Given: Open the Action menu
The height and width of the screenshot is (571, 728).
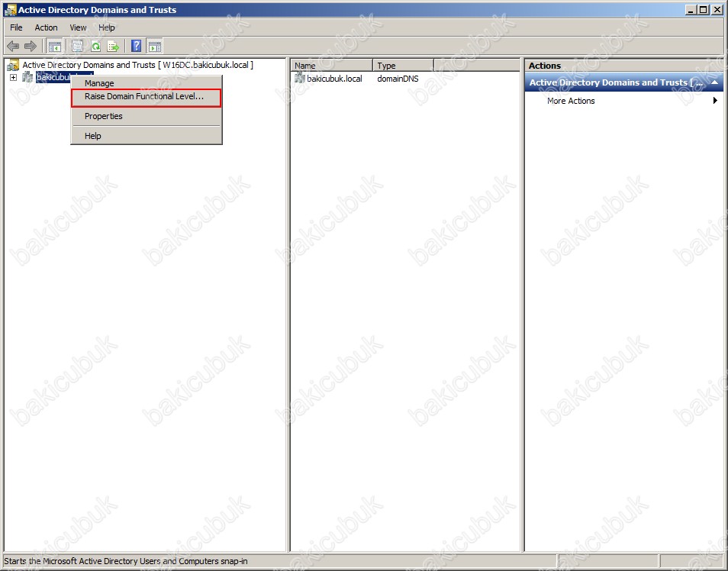Looking at the screenshot, I should point(46,27).
